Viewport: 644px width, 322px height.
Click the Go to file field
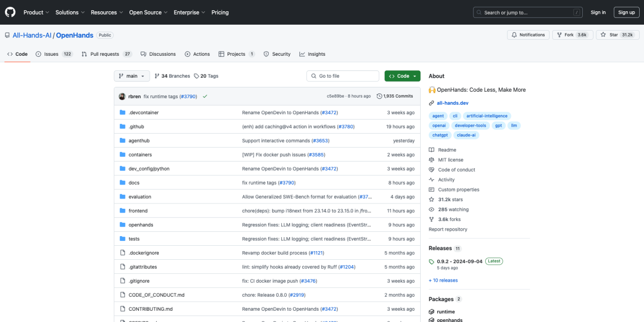(342, 76)
